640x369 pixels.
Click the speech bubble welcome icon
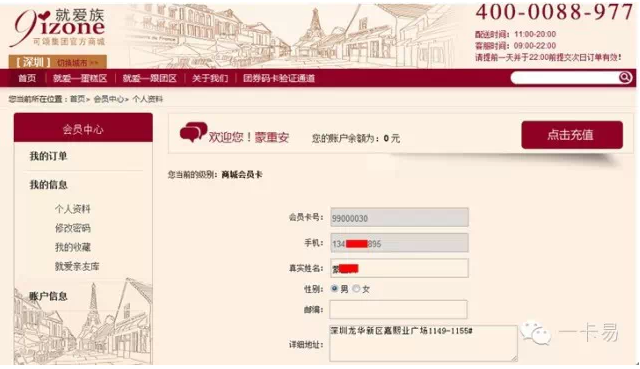193,132
